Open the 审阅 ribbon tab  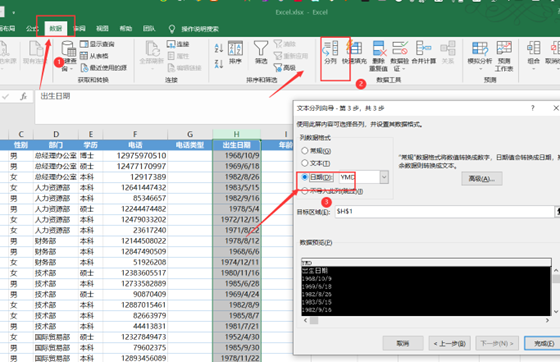tap(80, 29)
